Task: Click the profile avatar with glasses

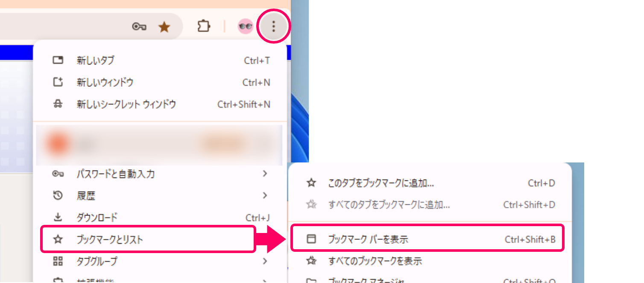Action: [x=246, y=27]
